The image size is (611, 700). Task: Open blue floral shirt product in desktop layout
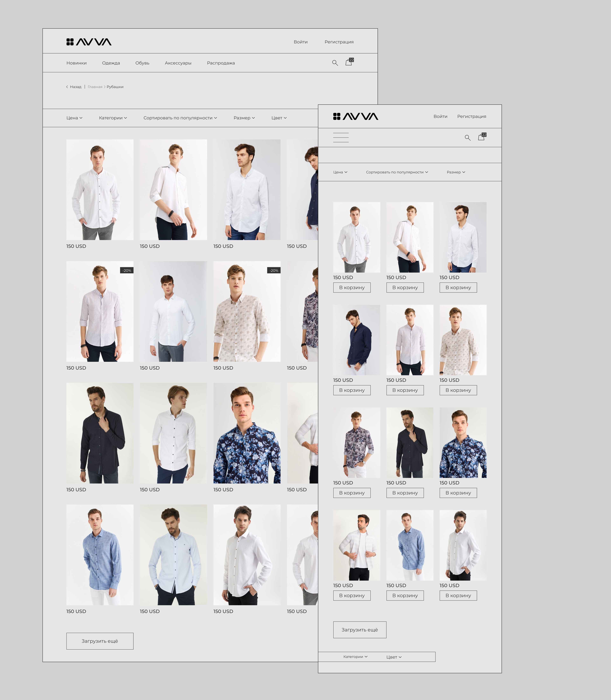coord(247,433)
